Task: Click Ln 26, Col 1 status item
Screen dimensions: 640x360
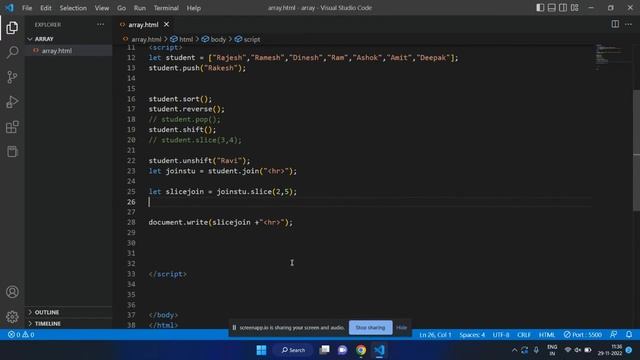Action: (435, 335)
